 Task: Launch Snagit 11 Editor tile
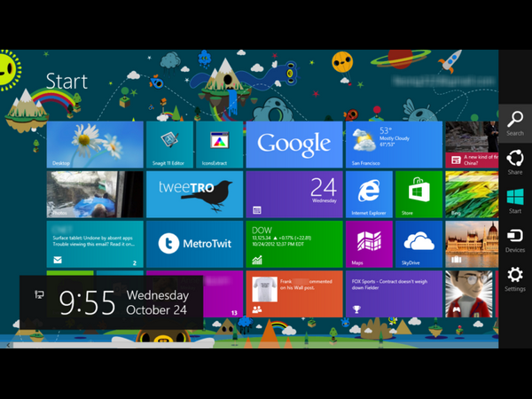[169, 145]
